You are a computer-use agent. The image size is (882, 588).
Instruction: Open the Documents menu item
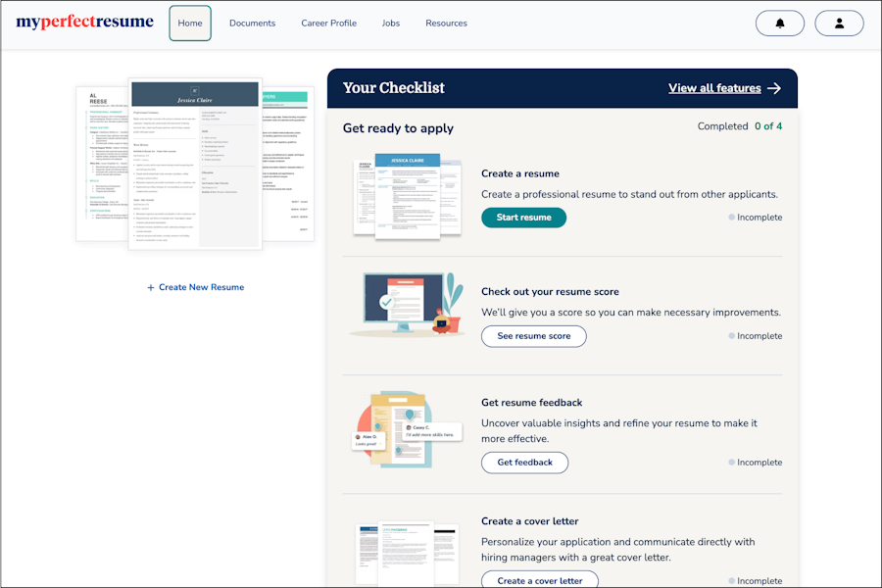click(252, 24)
